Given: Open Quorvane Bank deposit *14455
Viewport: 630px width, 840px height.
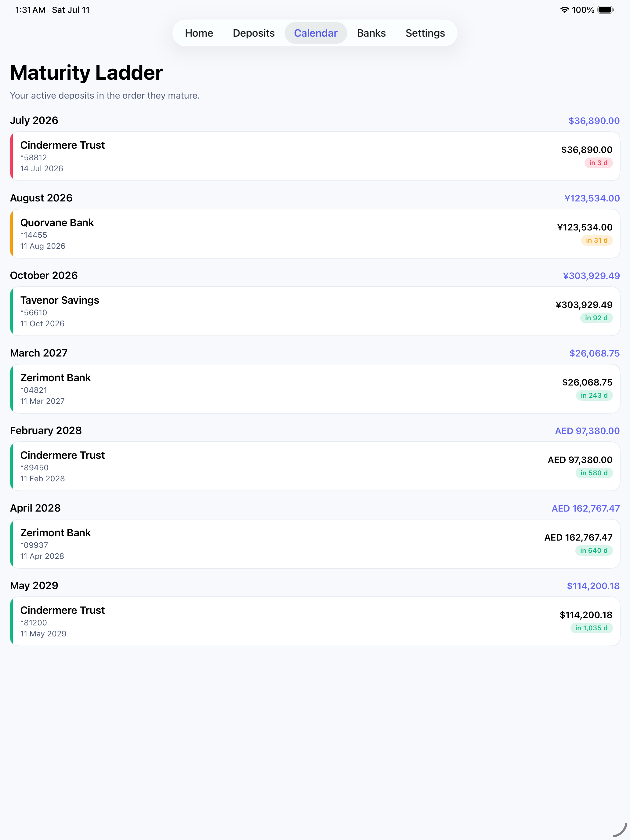Looking at the screenshot, I should pyautogui.click(x=315, y=234).
